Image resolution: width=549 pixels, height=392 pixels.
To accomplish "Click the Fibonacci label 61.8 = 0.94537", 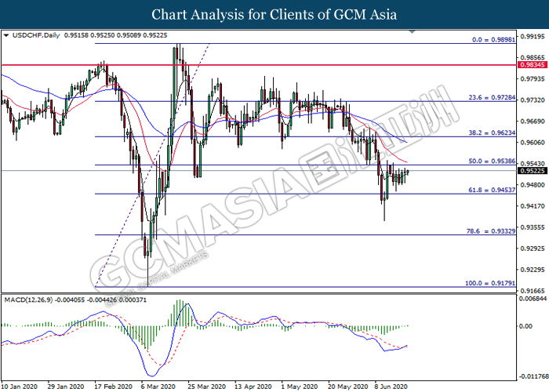I will coord(492,190).
